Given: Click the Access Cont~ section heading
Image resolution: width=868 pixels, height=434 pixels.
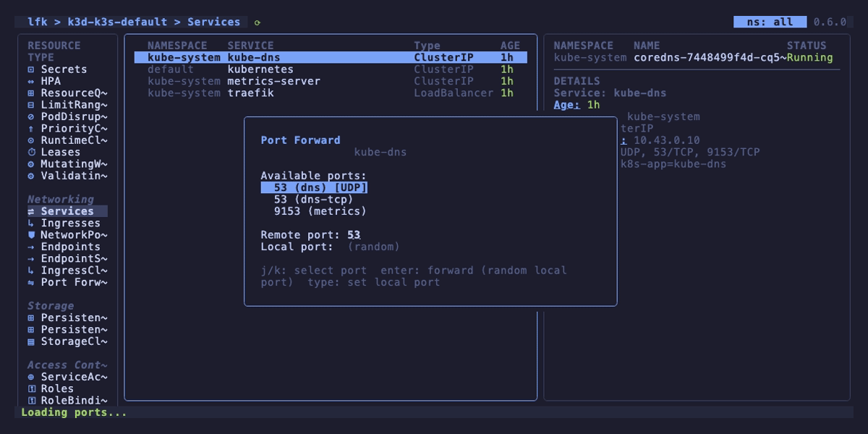Looking at the screenshot, I should [67, 365].
